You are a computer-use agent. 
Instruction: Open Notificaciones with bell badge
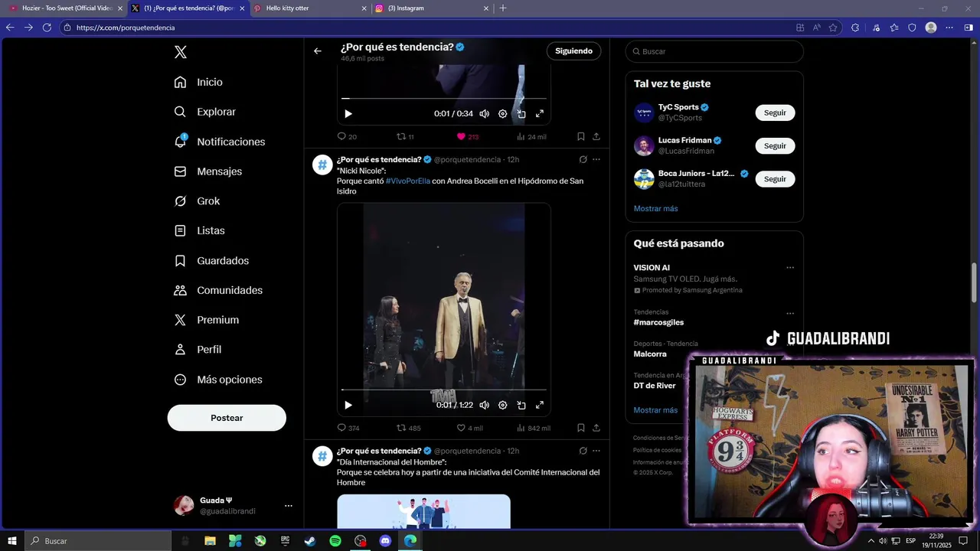click(x=219, y=142)
